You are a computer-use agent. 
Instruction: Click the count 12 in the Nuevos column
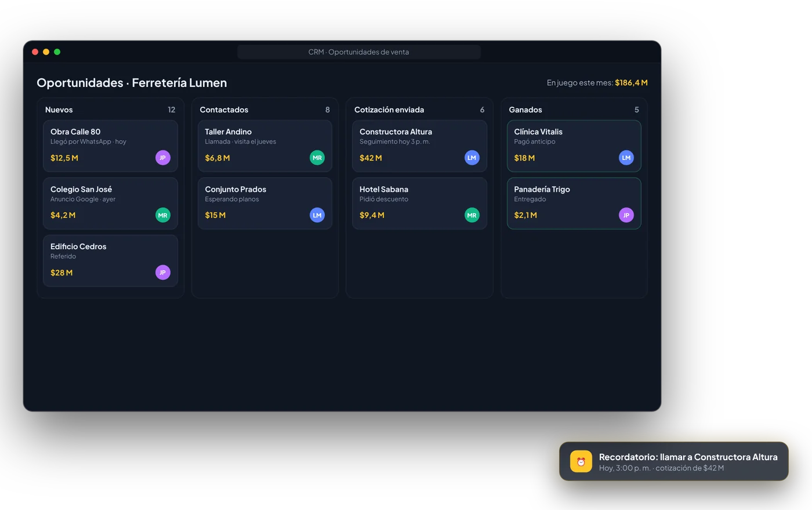(172, 110)
